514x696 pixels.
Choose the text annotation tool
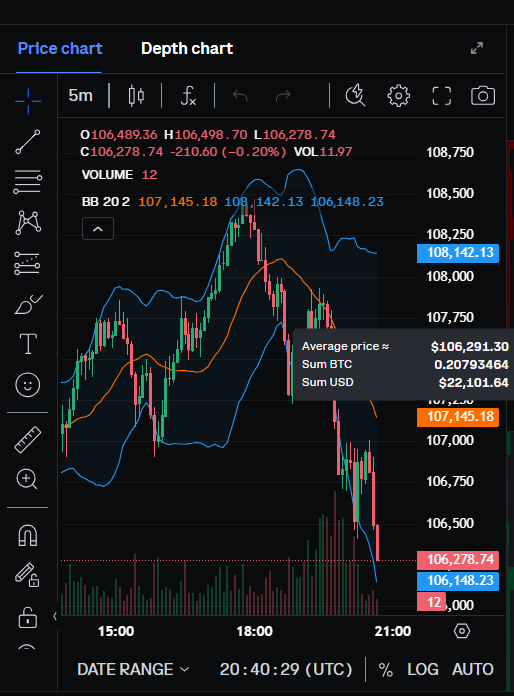pyautogui.click(x=28, y=344)
